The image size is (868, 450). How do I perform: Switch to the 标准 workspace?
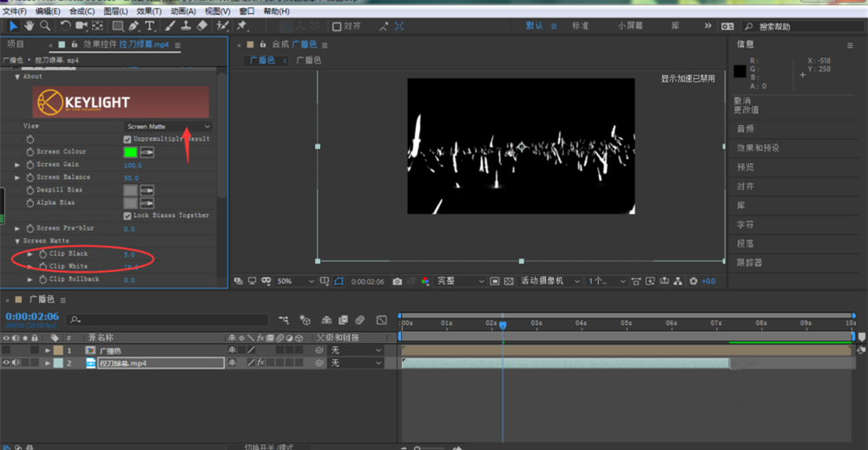point(580,26)
